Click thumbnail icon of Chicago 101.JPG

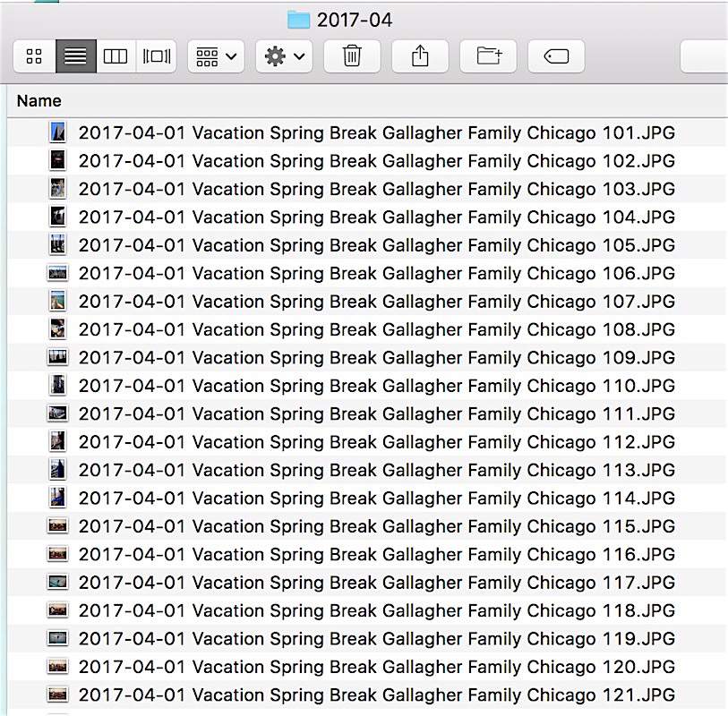(x=57, y=132)
